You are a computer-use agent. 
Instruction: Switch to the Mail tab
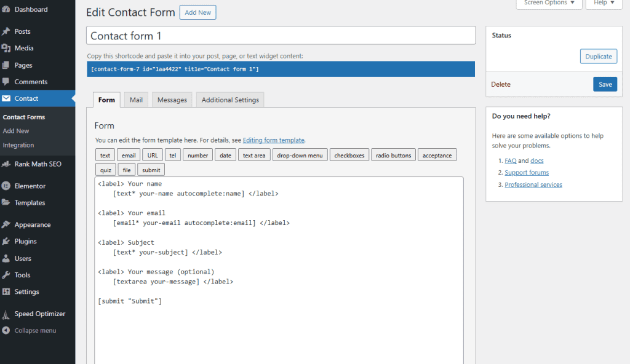tap(136, 100)
